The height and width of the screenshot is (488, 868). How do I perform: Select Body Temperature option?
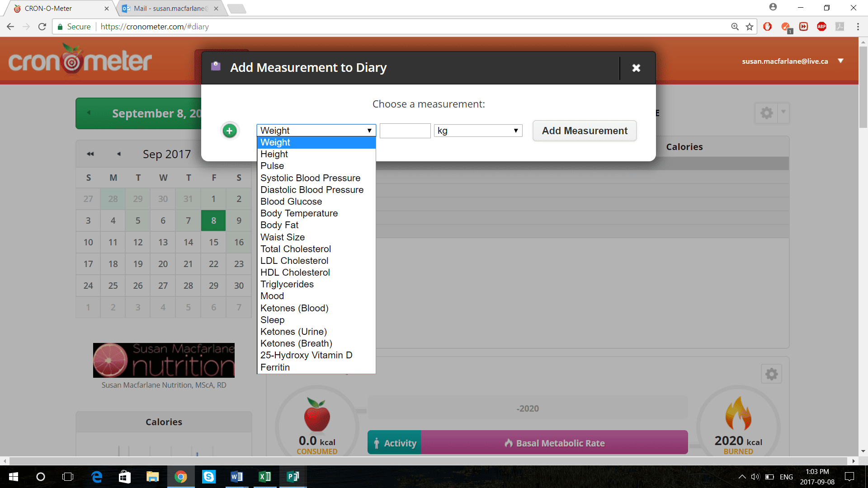tap(316, 213)
